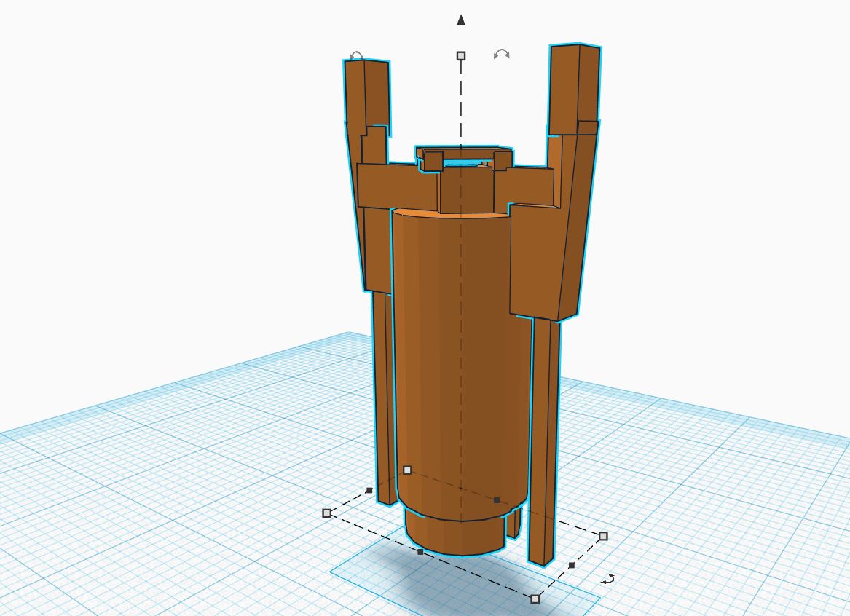Click the curved rotation arrow near the bottom-right corner

[x=609, y=579]
